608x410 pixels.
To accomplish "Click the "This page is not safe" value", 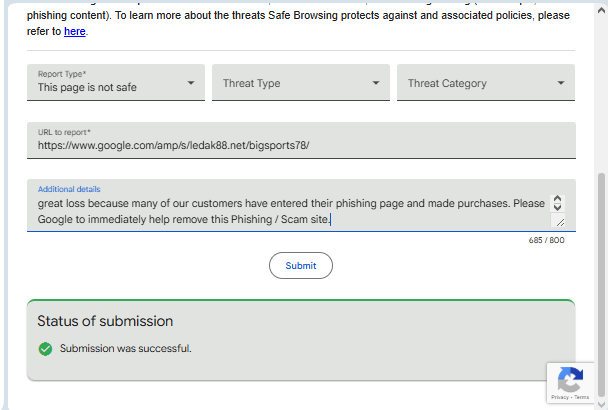I will [x=87, y=88].
